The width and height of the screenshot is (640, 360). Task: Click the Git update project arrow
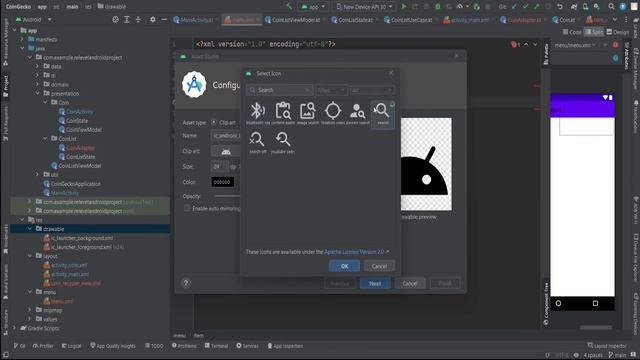point(514,7)
